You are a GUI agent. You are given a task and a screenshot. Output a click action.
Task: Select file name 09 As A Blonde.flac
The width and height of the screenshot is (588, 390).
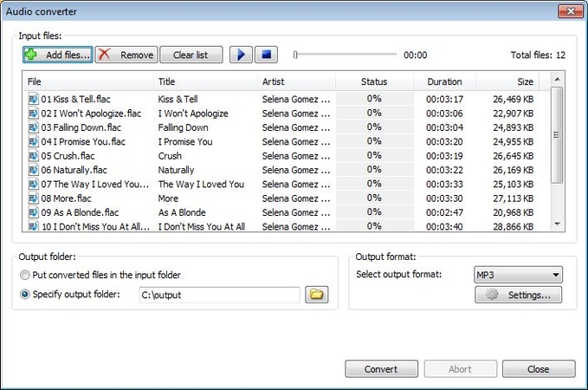[80, 212]
